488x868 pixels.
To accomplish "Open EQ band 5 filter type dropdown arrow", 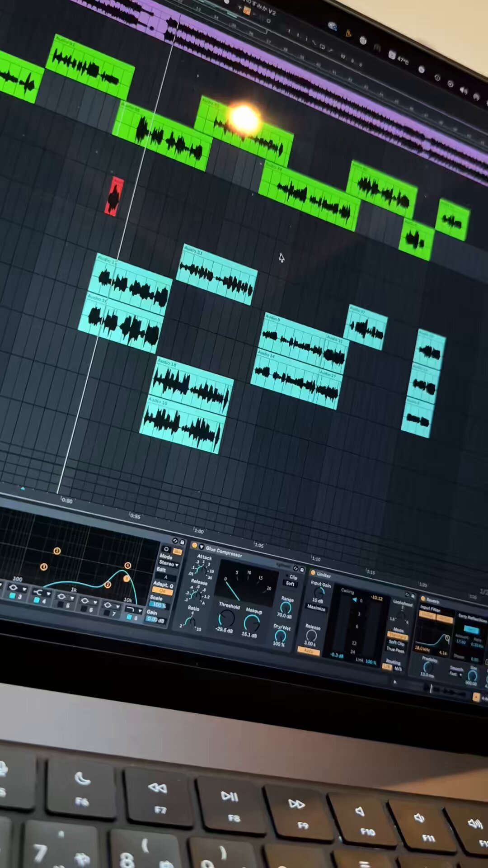I will (x=72, y=598).
